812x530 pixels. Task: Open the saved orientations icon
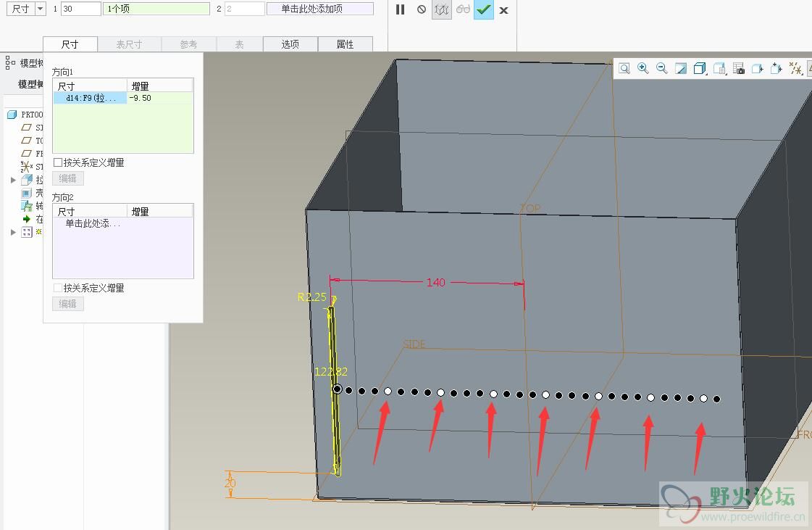(x=719, y=68)
